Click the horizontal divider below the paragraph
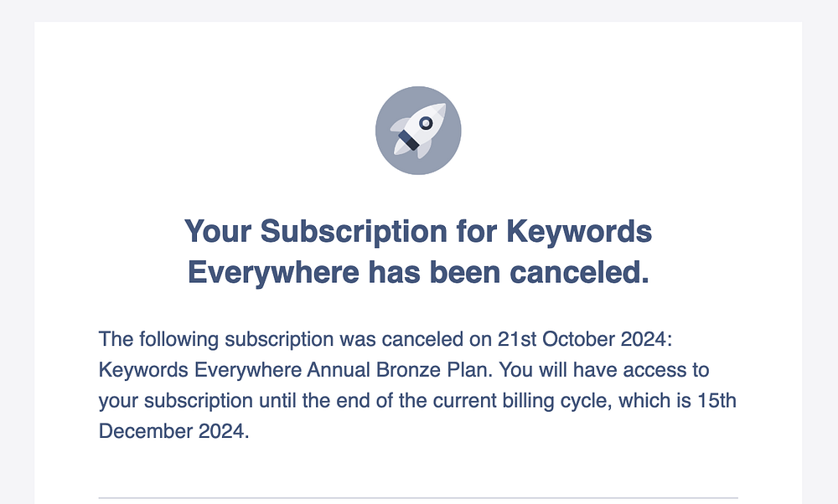This screenshot has height=504, width=838. tap(418, 498)
